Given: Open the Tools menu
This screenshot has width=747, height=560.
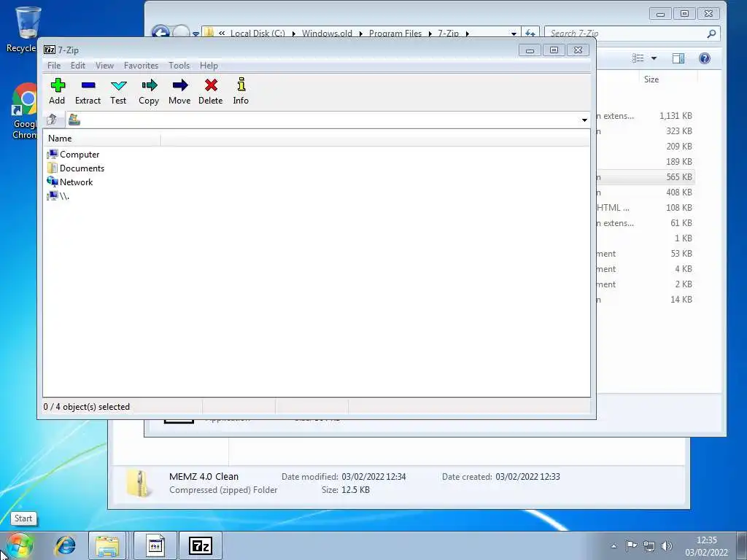Looking at the screenshot, I should click(x=179, y=66).
